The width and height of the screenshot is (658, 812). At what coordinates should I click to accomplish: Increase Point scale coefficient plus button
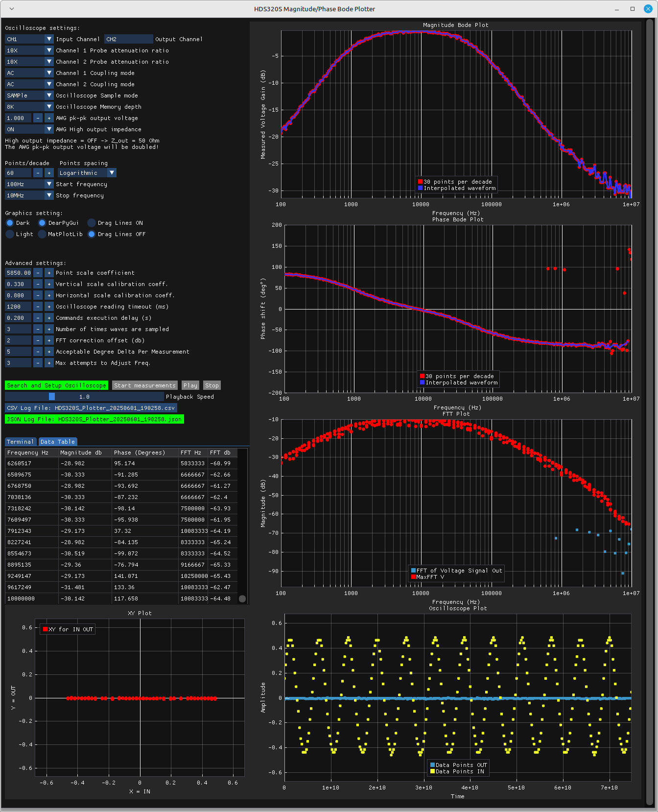coord(49,273)
